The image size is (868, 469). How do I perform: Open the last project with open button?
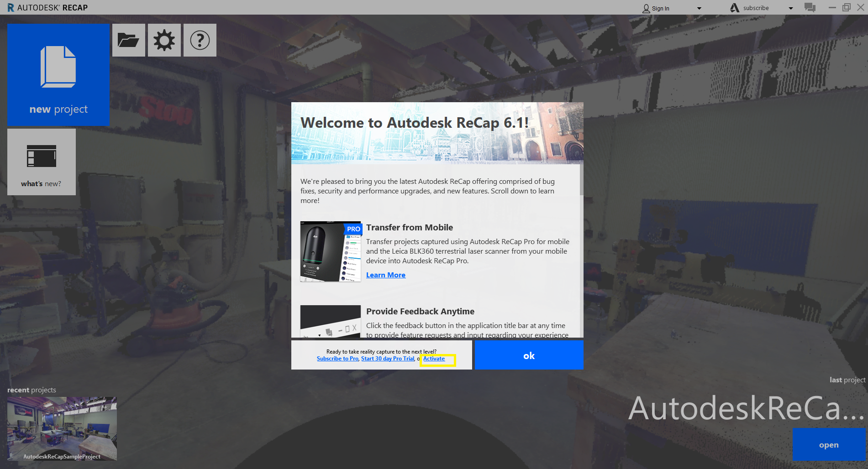829,445
